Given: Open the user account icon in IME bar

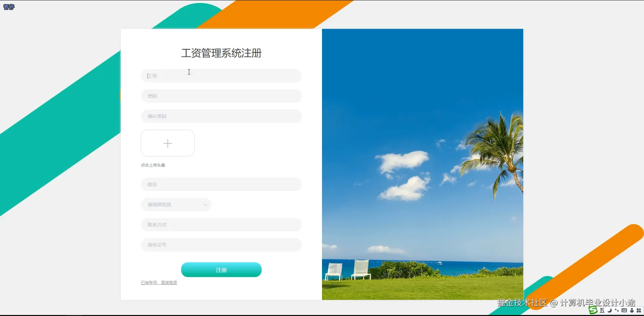Looking at the screenshot, I should (632, 310).
